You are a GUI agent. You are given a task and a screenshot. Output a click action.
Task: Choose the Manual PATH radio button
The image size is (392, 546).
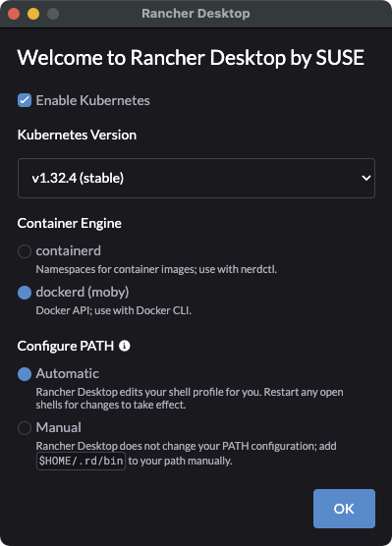coord(25,428)
